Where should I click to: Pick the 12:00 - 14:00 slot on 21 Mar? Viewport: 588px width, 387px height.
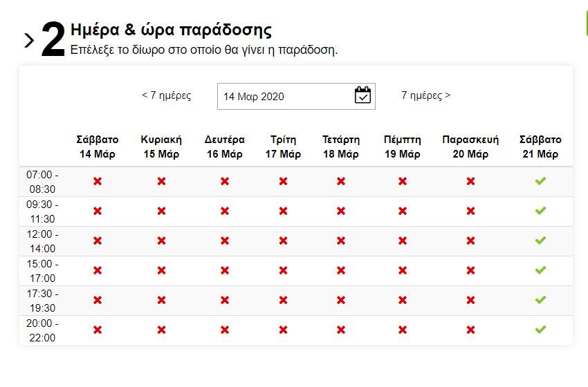tap(540, 240)
